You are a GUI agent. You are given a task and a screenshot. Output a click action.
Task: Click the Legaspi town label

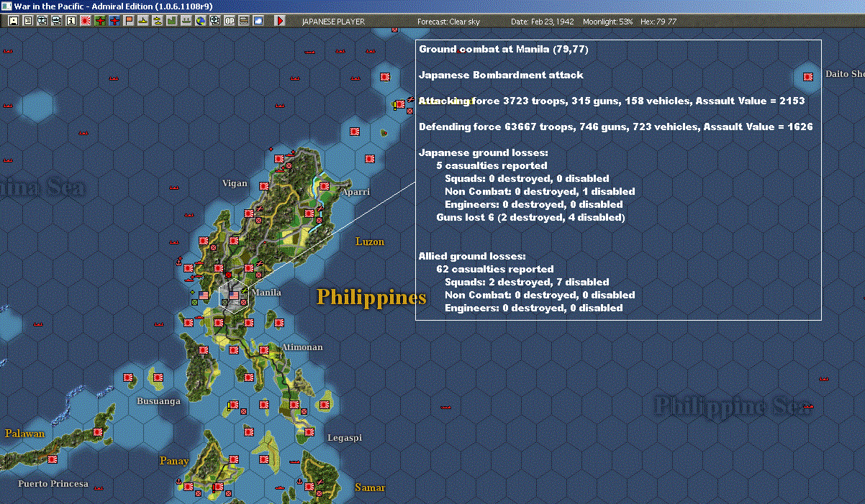click(345, 437)
